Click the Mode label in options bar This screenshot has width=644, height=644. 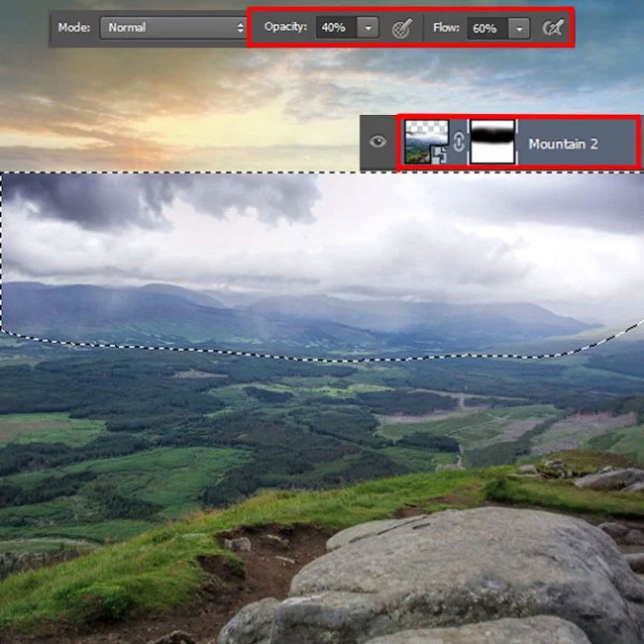(74, 28)
